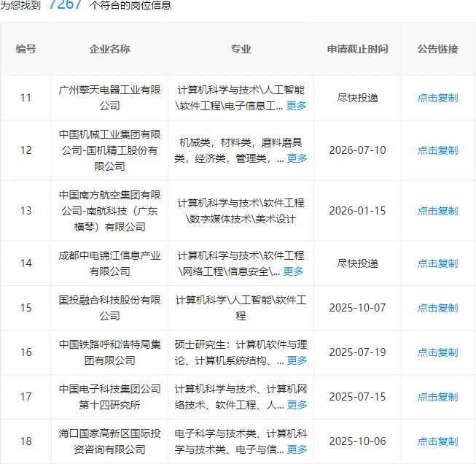The height and width of the screenshot is (464, 476).
Task: Select company 南航科技（广东横琴）有限公司 cell
Action: coord(109,211)
